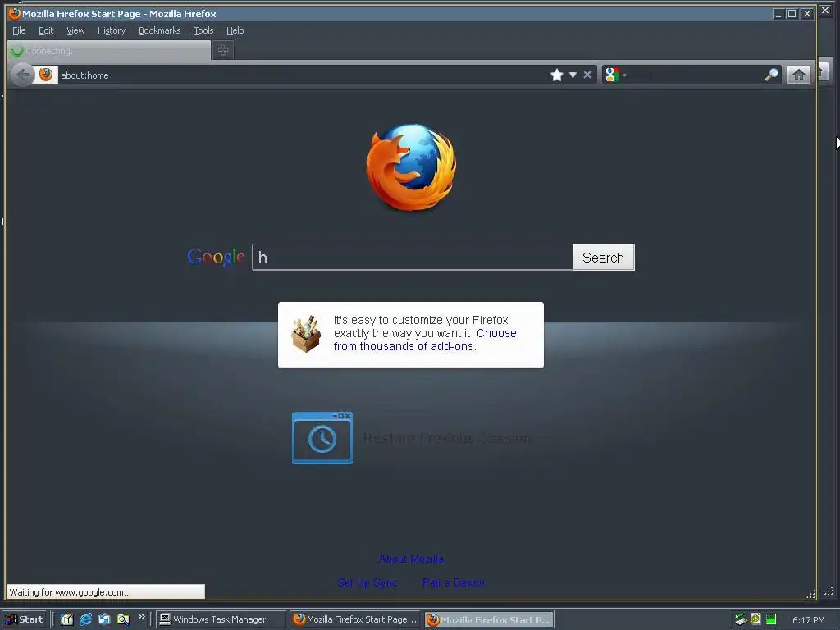Click the Restore Previous Session clock icon

pos(322,438)
